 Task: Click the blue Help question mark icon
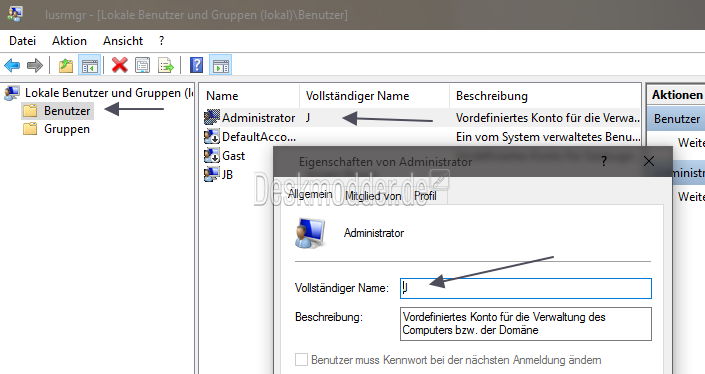(x=196, y=65)
